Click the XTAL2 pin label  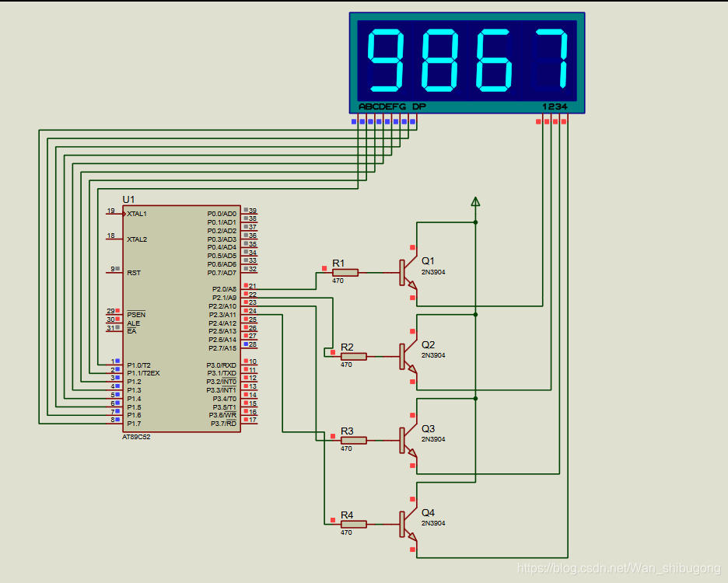coord(137,239)
